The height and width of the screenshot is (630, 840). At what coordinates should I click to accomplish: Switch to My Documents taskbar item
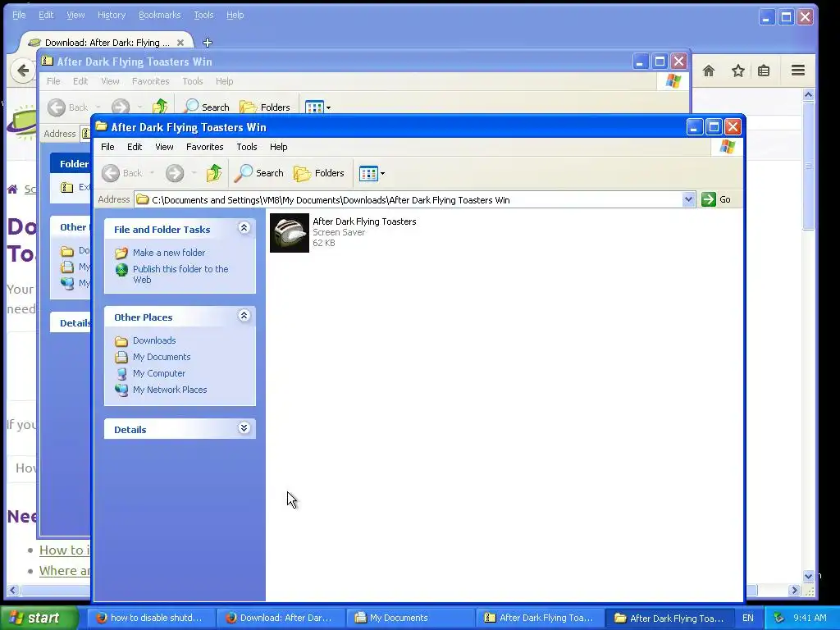click(411, 618)
